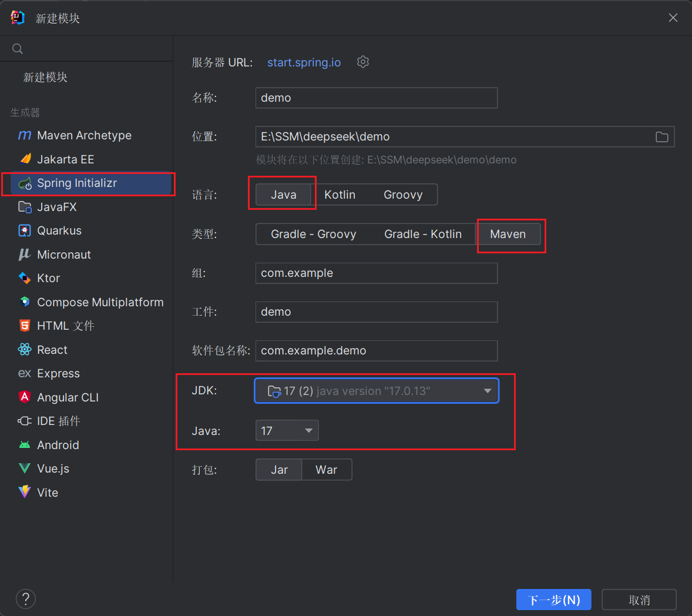Click the Compose Multiplatform icon
Screen dimensions: 692x616
[25, 302]
